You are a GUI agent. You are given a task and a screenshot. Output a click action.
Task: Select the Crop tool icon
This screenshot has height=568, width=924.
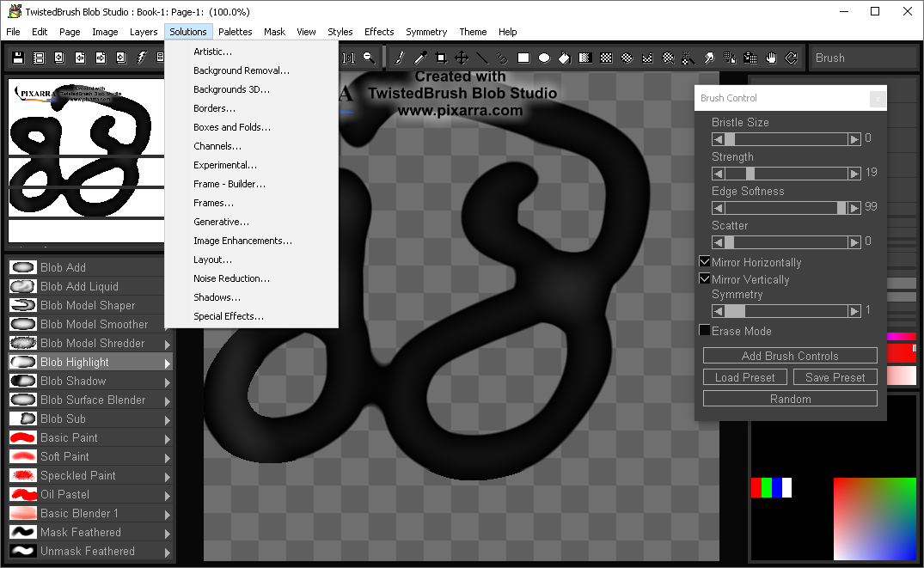(441, 58)
